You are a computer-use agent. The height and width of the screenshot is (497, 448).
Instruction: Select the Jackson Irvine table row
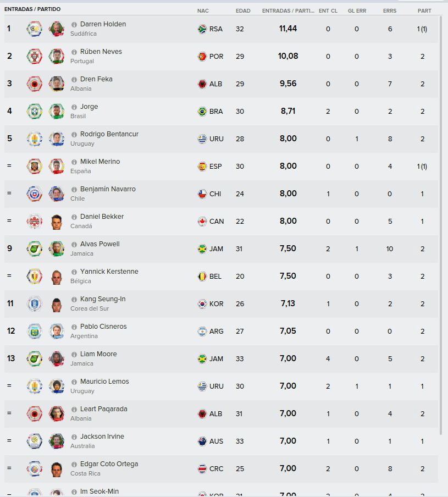221,441
